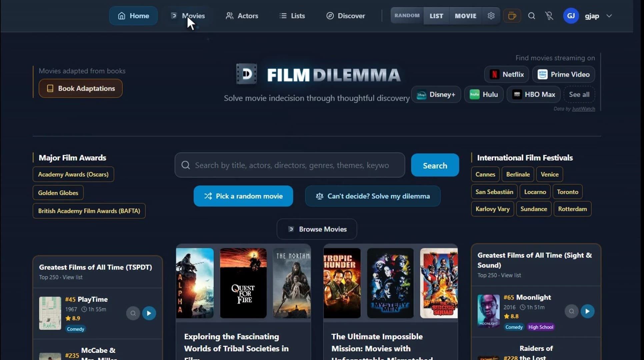Viewport: 644px width, 360px height.
Task: Click Moonlight's magnifier details icon
Action: (x=571, y=311)
